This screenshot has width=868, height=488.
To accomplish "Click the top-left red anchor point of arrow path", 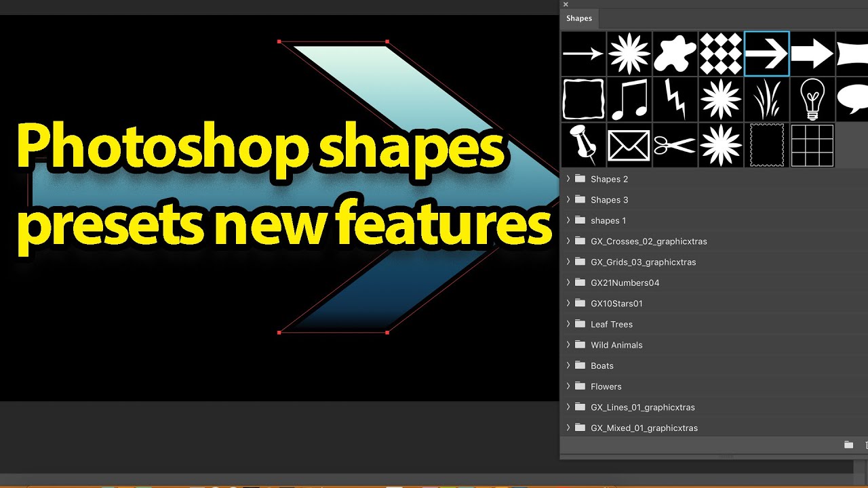I will pyautogui.click(x=279, y=41).
